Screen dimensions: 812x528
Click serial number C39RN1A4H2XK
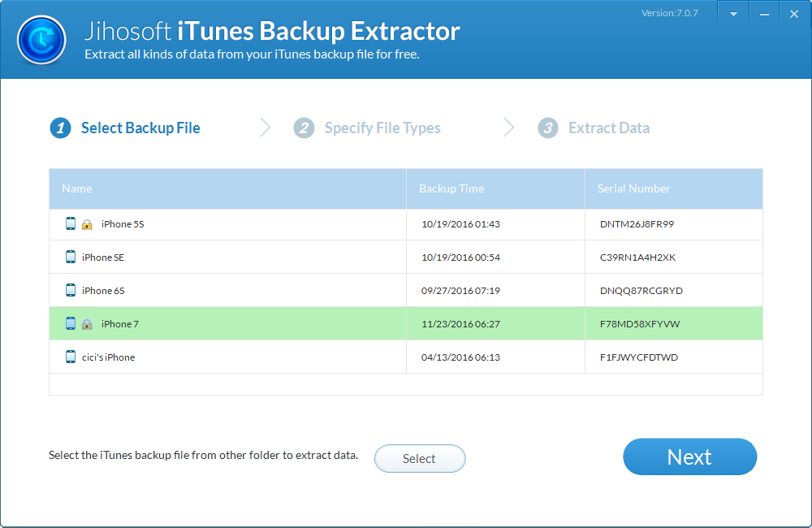point(637,257)
